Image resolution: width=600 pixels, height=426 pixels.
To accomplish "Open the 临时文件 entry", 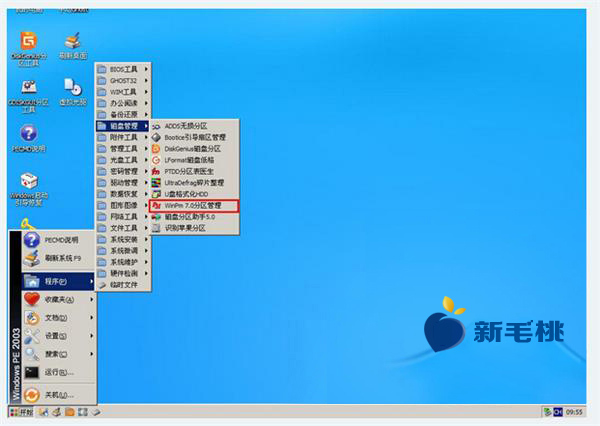I will pos(123,285).
